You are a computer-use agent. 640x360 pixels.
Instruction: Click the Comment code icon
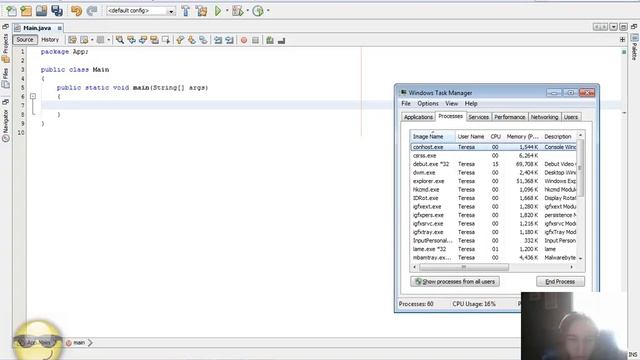point(270,40)
